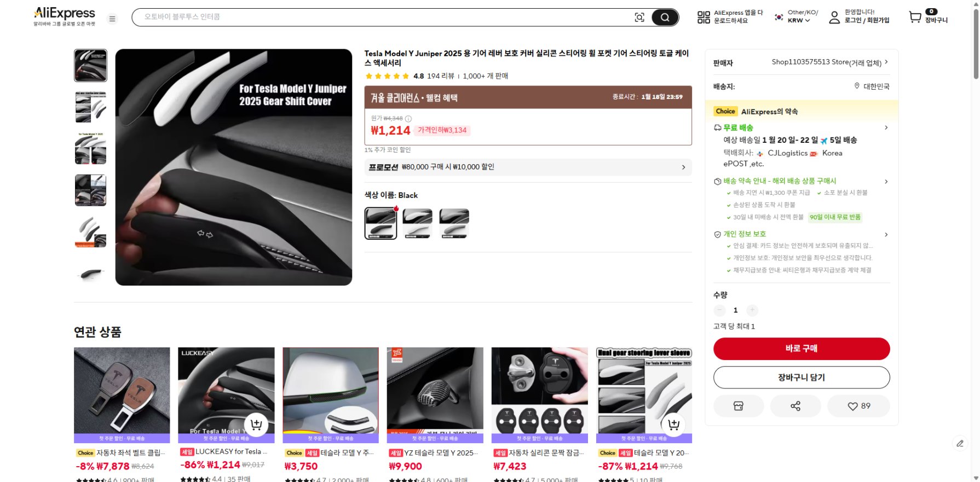This screenshot has width=980, height=482.
Task: Open the main product image
Action: pos(234,167)
